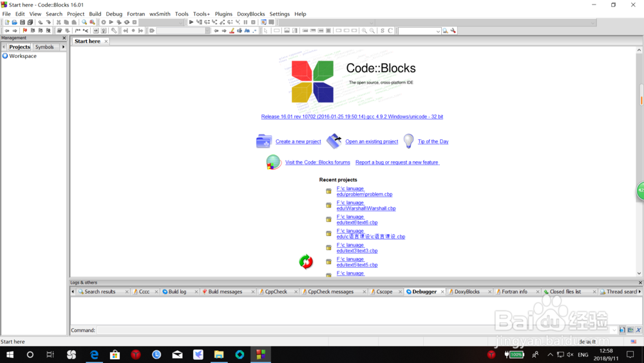Click the Cut (scissors) toolbar icon
This screenshot has width=644, height=363.
59,22
